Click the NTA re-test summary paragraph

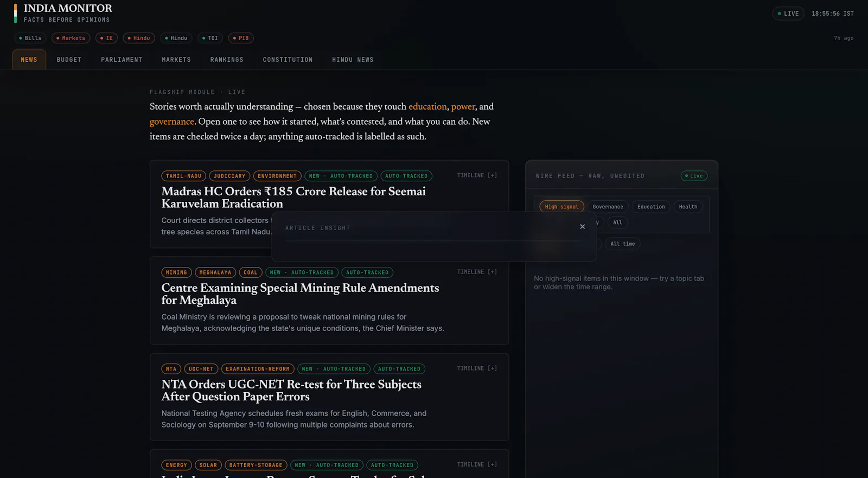point(294,419)
